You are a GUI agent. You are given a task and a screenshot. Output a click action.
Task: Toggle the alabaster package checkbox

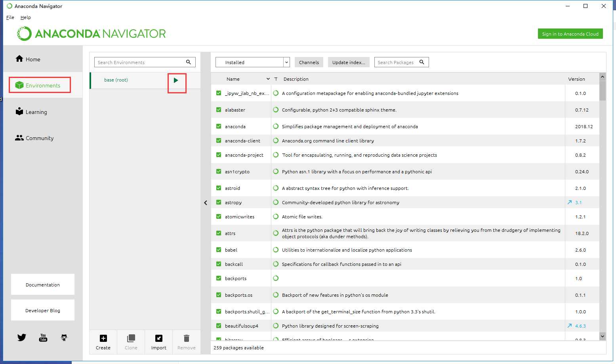(x=219, y=110)
